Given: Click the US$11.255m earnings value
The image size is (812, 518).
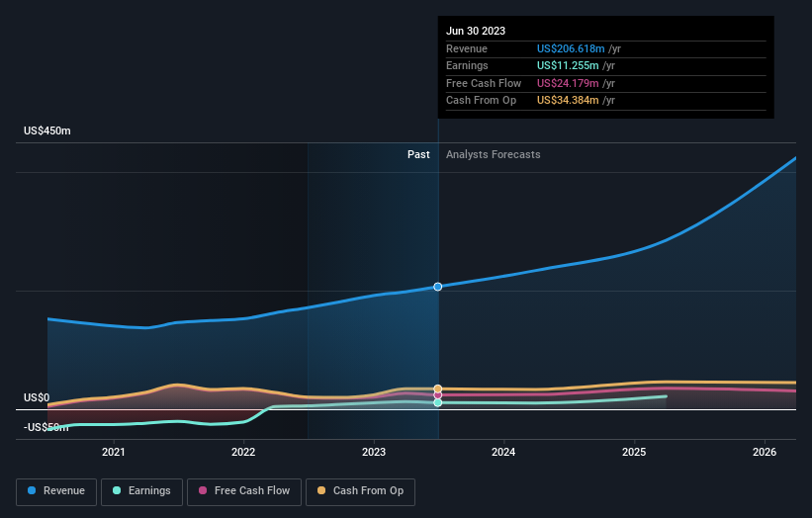Looking at the screenshot, I should [568, 65].
